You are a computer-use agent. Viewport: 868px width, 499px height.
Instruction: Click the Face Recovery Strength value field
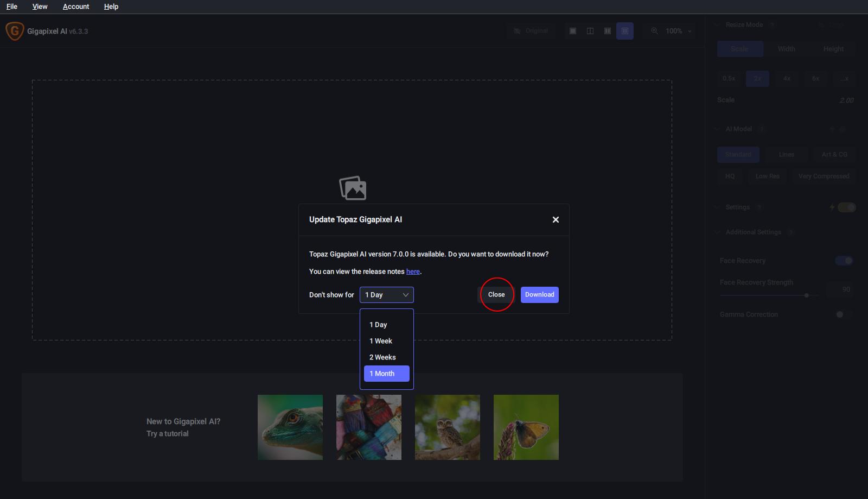[x=840, y=289]
